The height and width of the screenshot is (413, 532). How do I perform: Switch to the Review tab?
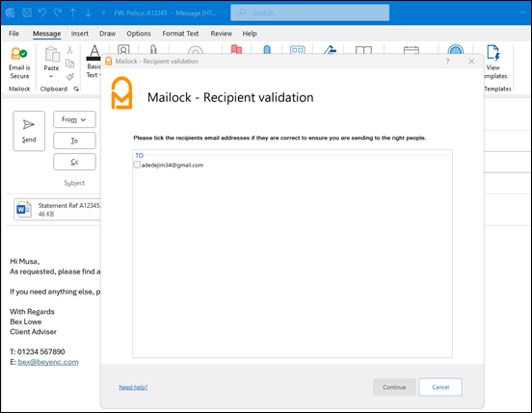[222, 34]
